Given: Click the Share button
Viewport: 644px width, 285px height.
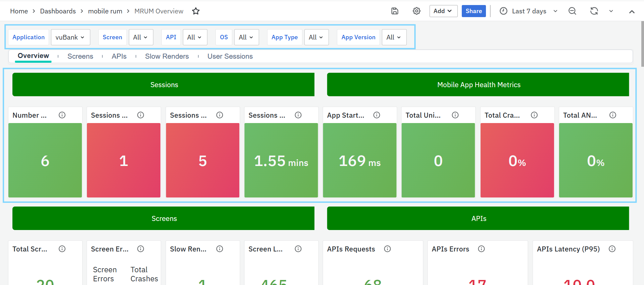Looking at the screenshot, I should 474,11.
